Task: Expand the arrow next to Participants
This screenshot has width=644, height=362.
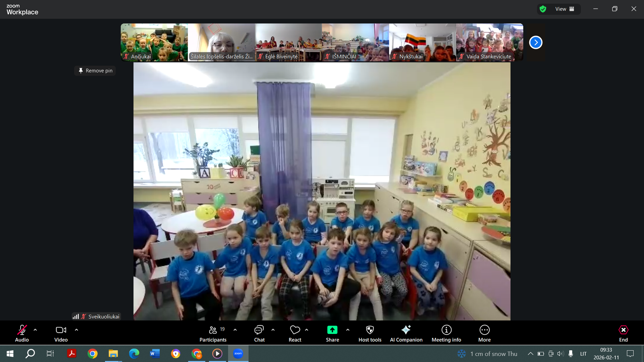Action: click(x=235, y=330)
